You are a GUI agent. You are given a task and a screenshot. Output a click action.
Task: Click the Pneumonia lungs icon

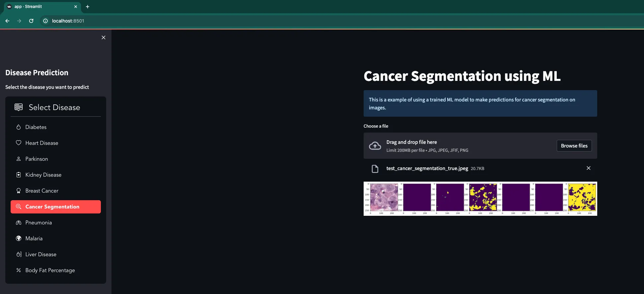[x=19, y=222]
